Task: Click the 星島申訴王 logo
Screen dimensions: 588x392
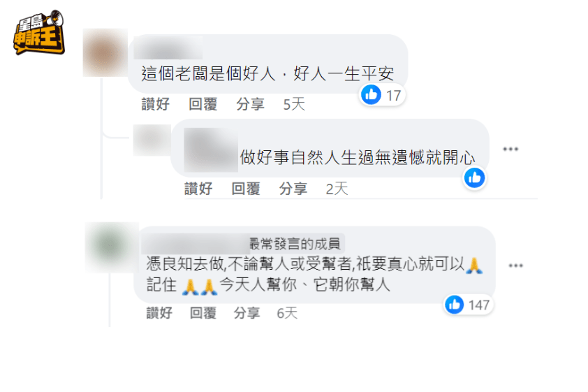Action: tap(39, 32)
